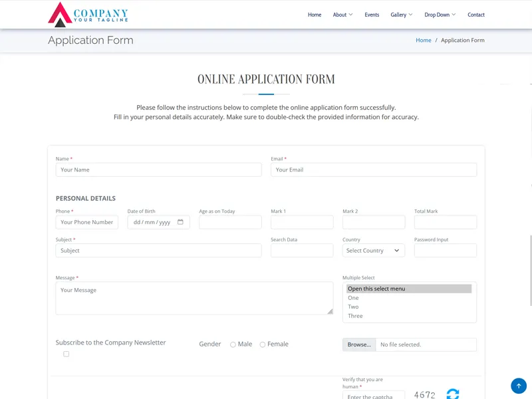The image size is (532, 399).
Task: Click the Your Email input field
Action: coord(374,170)
